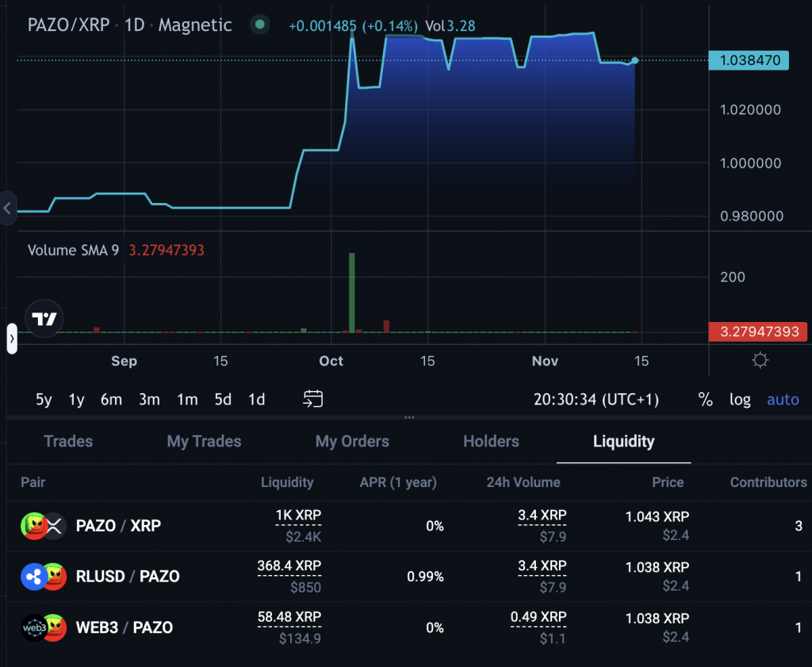Switch to the Holders tab

(491, 442)
